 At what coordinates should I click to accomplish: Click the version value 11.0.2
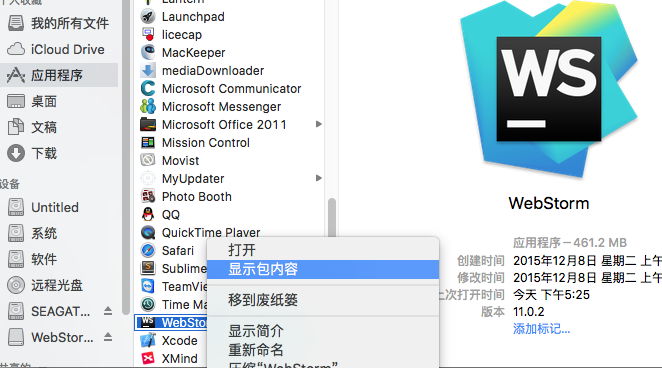coord(529,312)
